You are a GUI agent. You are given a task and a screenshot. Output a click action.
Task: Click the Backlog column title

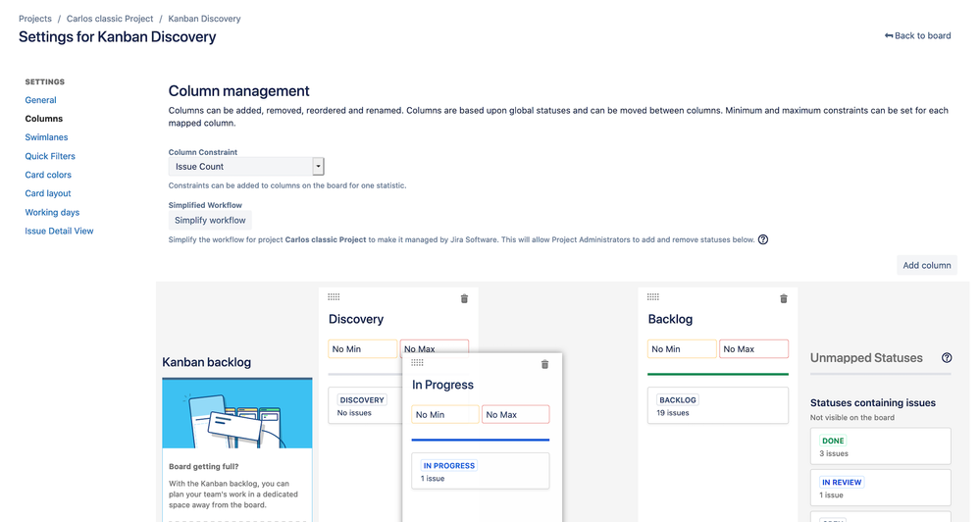670,320
